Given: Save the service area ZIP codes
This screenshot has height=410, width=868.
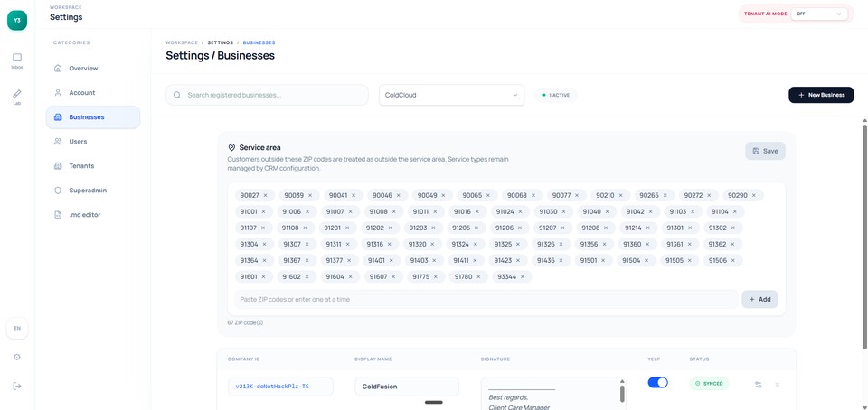Looking at the screenshot, I should 765,151.
